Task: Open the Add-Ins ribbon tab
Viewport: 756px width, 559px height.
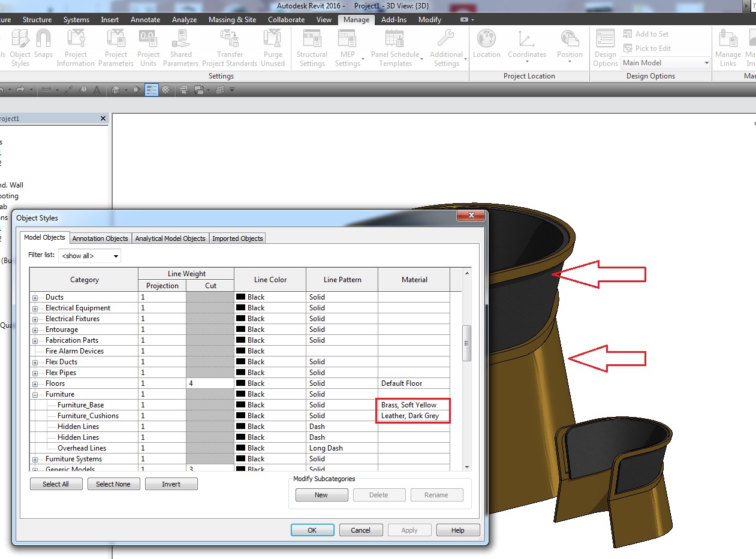Action: 394,20
